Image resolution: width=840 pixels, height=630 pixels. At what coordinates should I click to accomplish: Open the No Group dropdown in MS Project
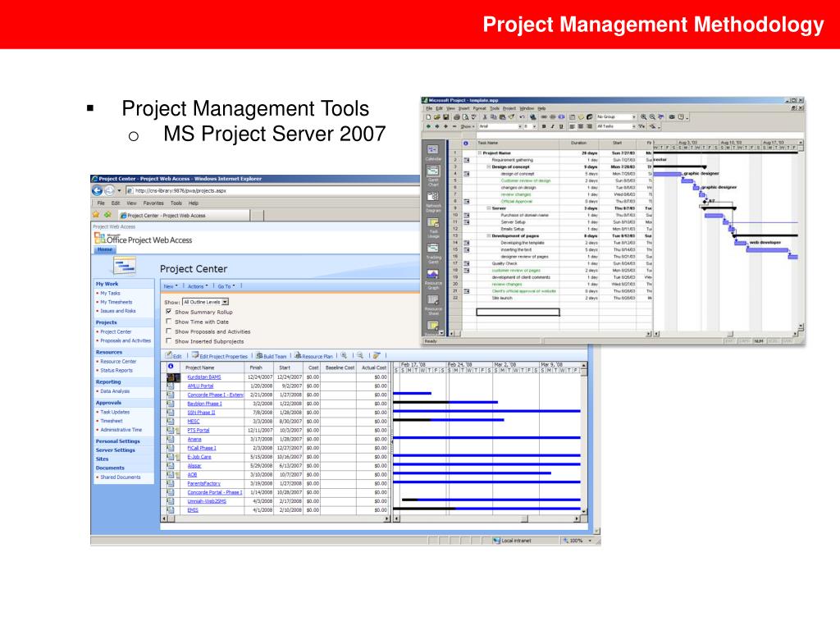[616, 116]
